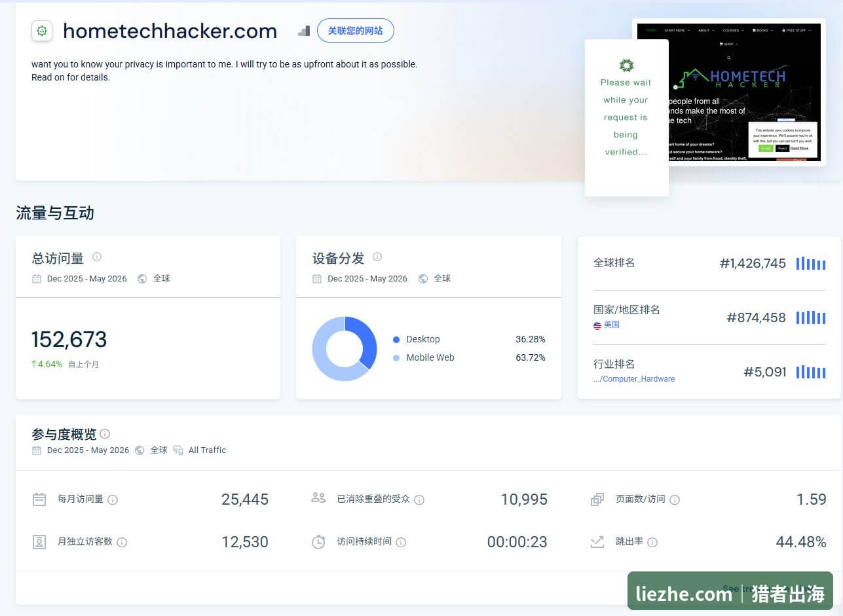Click the calendar icon in 总访问量 card
The width and height of the screenshot is (843, 616).
[37, 279]
